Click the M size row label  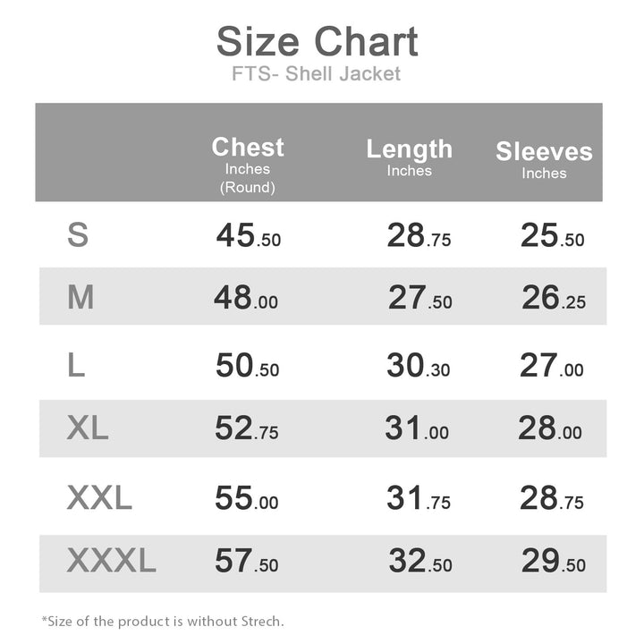(x=80, y=298)
